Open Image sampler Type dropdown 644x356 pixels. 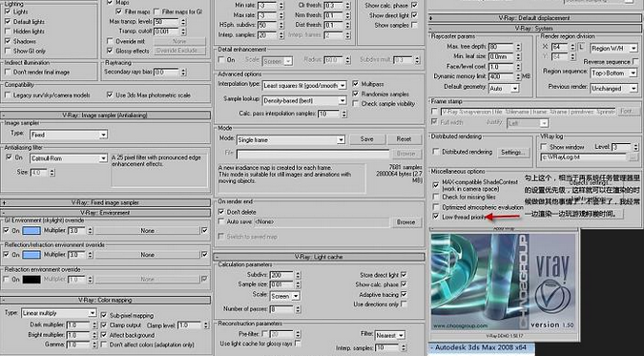[68, 135]
